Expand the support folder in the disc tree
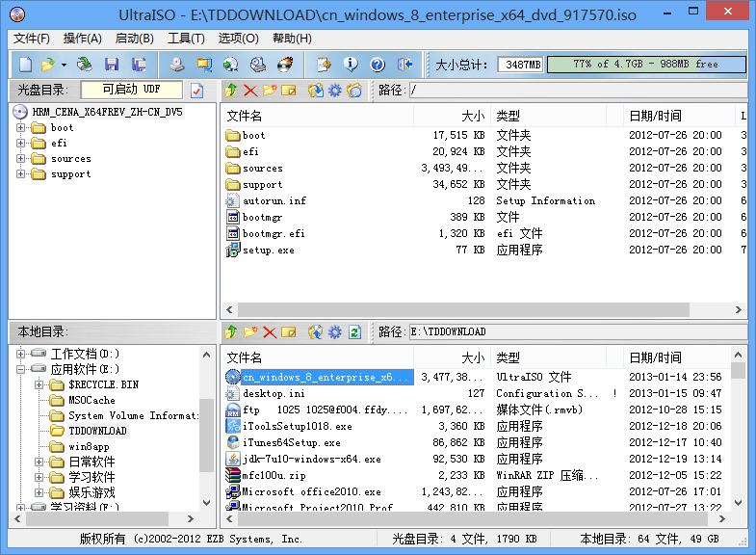The image size is (756, 555). [21, 174]
